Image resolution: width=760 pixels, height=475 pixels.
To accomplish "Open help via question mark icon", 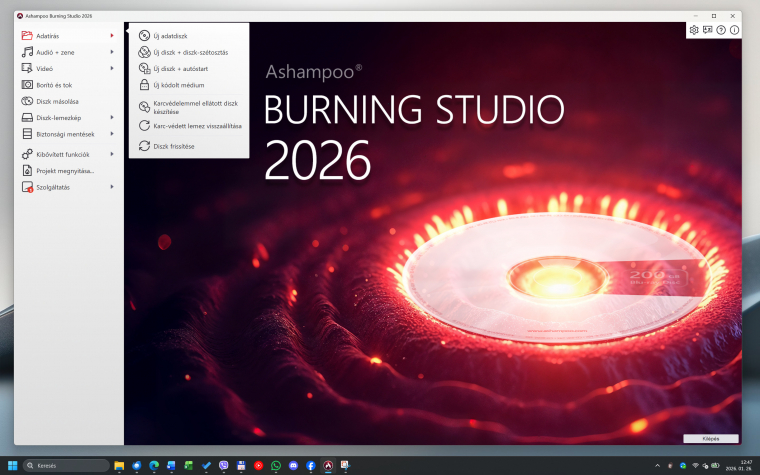I will click(x=721, y=30).
